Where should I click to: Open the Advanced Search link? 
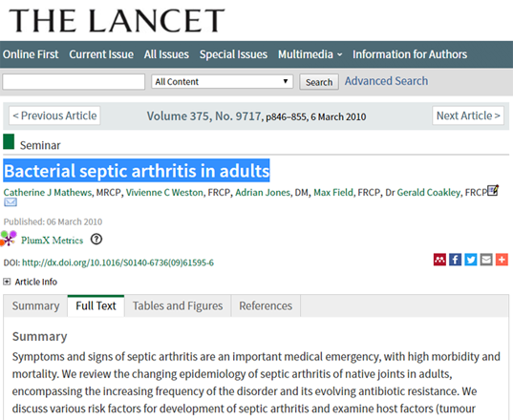(x=386, y=81)
